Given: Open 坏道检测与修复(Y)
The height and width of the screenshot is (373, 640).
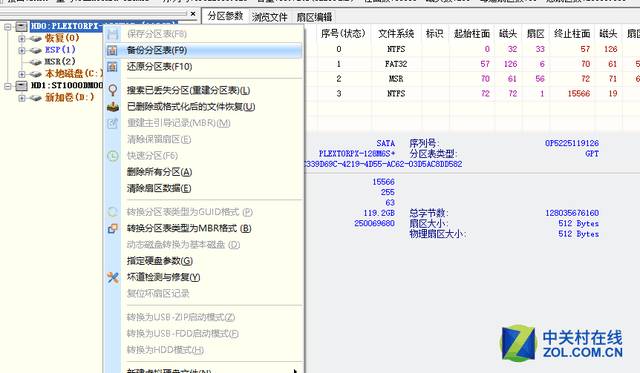Looking at the screenshot, I should (204, 277).
